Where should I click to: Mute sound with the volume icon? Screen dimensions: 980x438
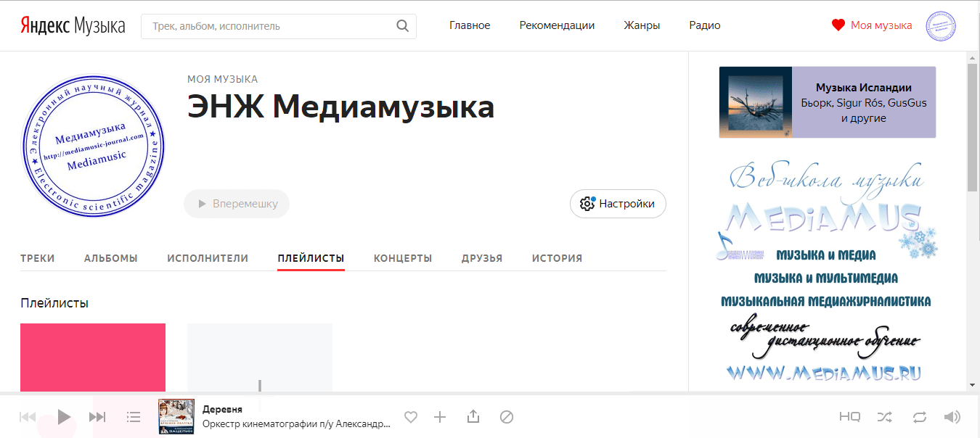click(x=952, y=417)
